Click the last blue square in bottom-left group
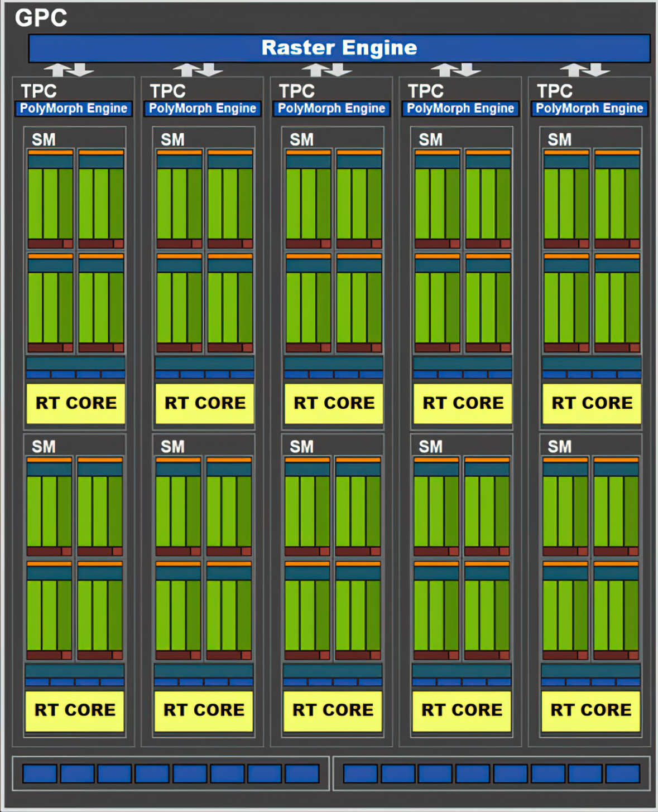The height and width of the screenshot is (812, 658). click(302, 774)
